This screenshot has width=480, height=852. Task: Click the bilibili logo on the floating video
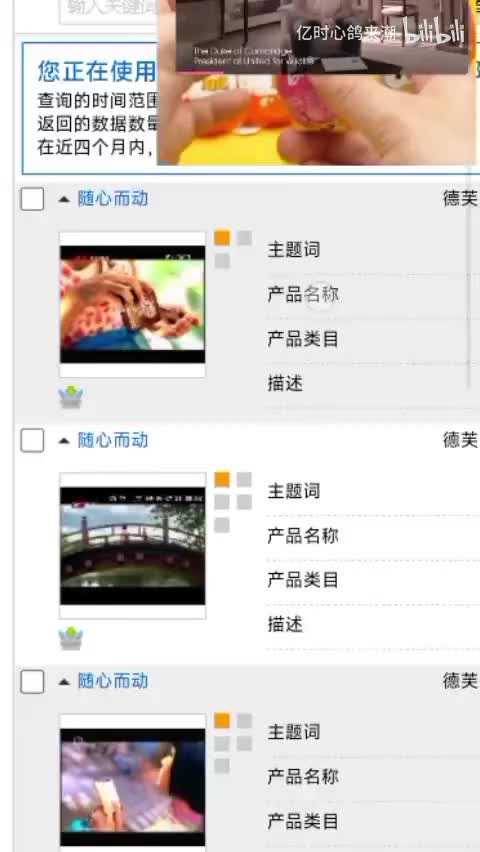pos(433,31)
